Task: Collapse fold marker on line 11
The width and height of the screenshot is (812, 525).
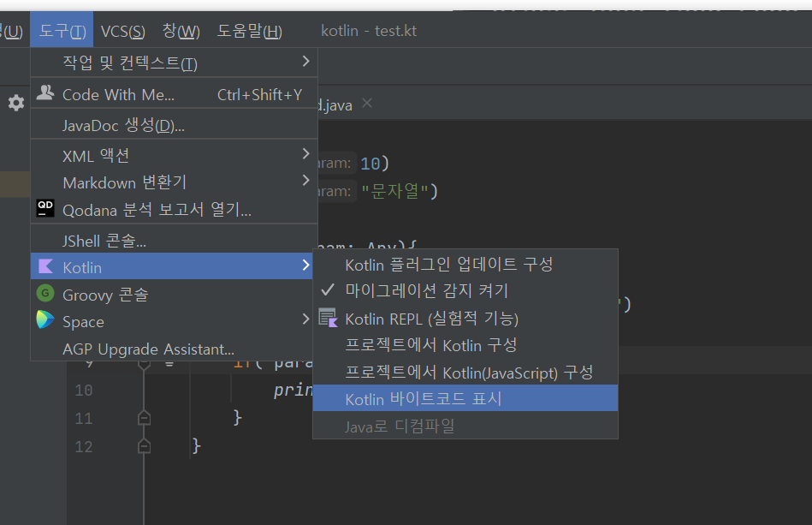Action: (145, 417)
